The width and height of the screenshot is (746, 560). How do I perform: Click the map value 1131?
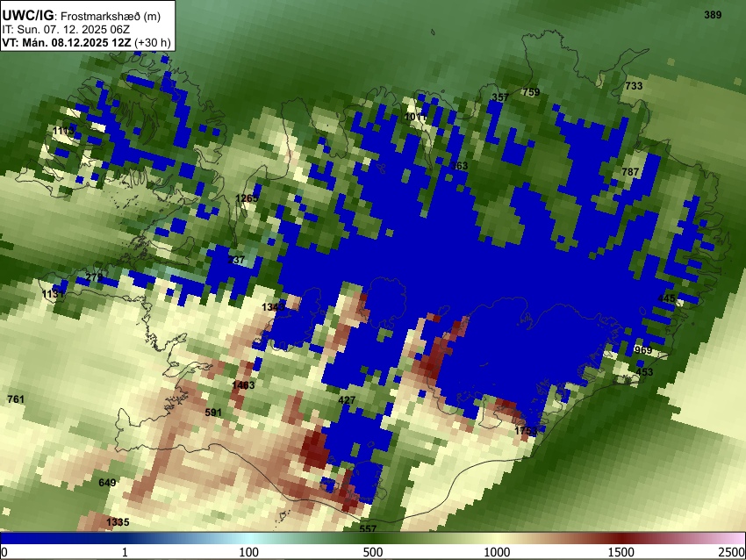(x=54, y=293)
